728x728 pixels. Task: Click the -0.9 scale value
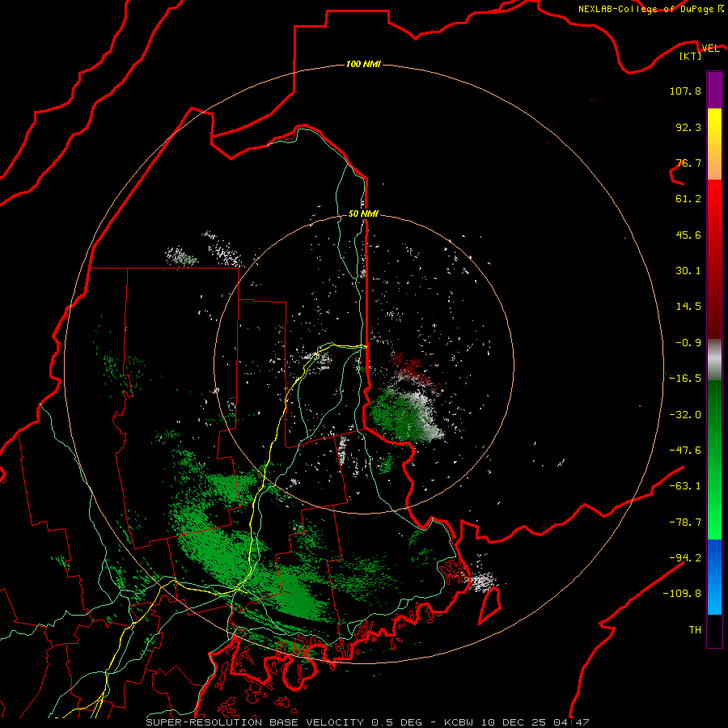point(688,343)
